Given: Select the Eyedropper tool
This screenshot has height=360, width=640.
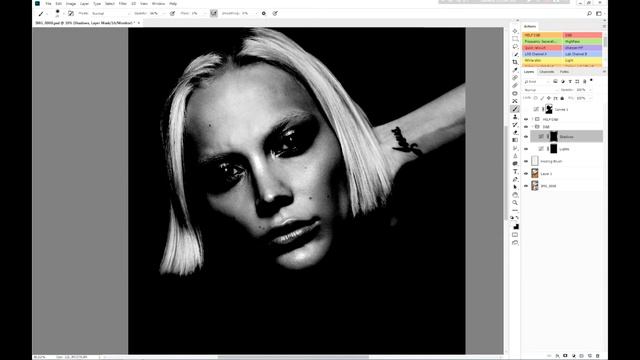Looking at the screenshot, I should (x=515, y=70).
